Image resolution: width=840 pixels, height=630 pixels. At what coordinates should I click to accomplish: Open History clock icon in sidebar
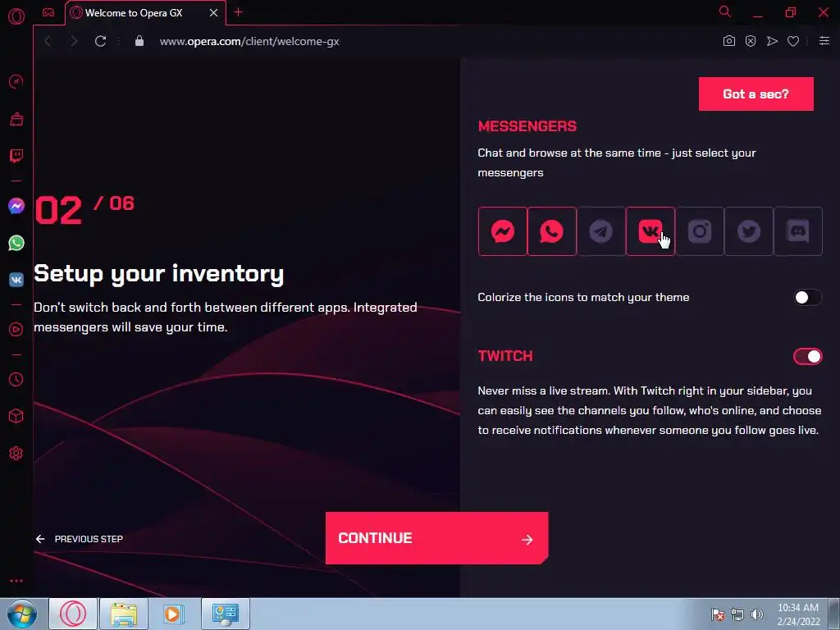tap(16, 379)
